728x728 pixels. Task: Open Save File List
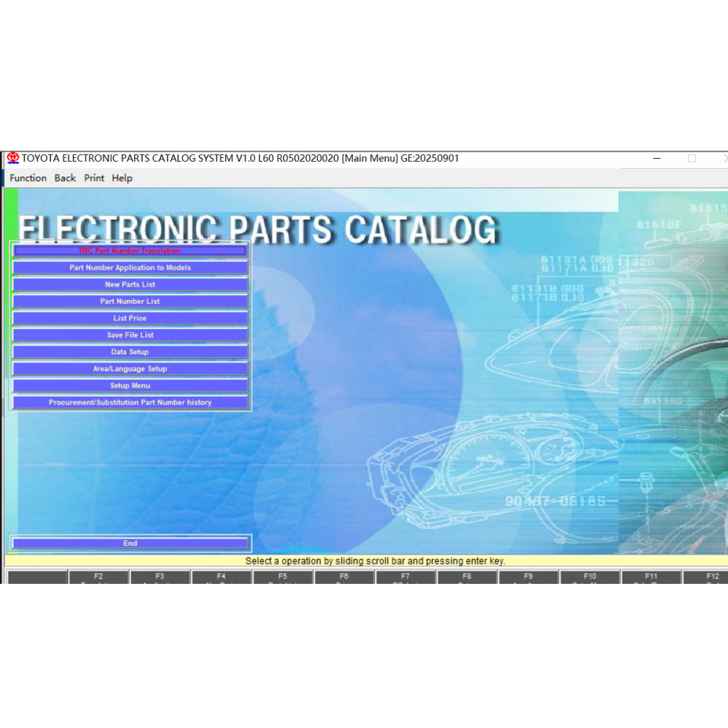(x=130, y=335)
